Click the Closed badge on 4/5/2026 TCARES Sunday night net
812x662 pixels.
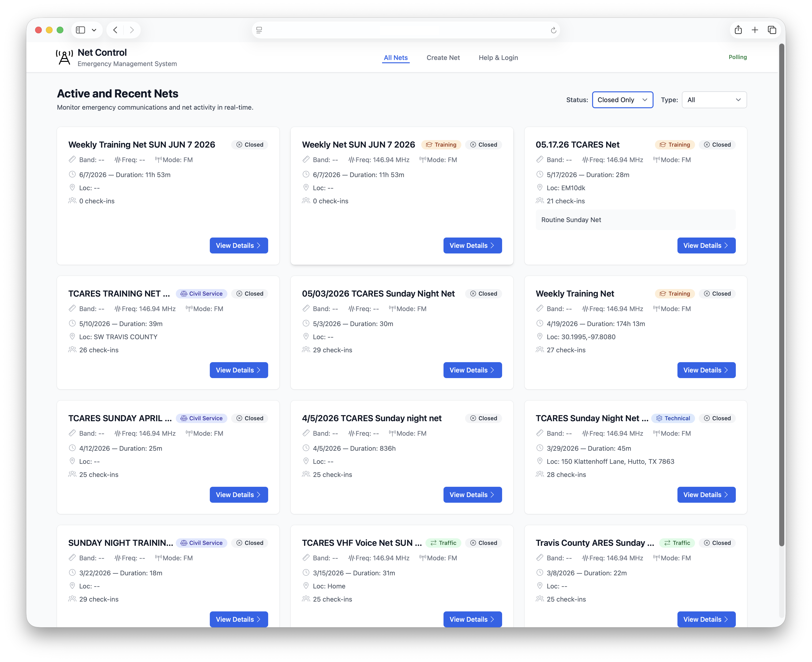tap(483, 418)
